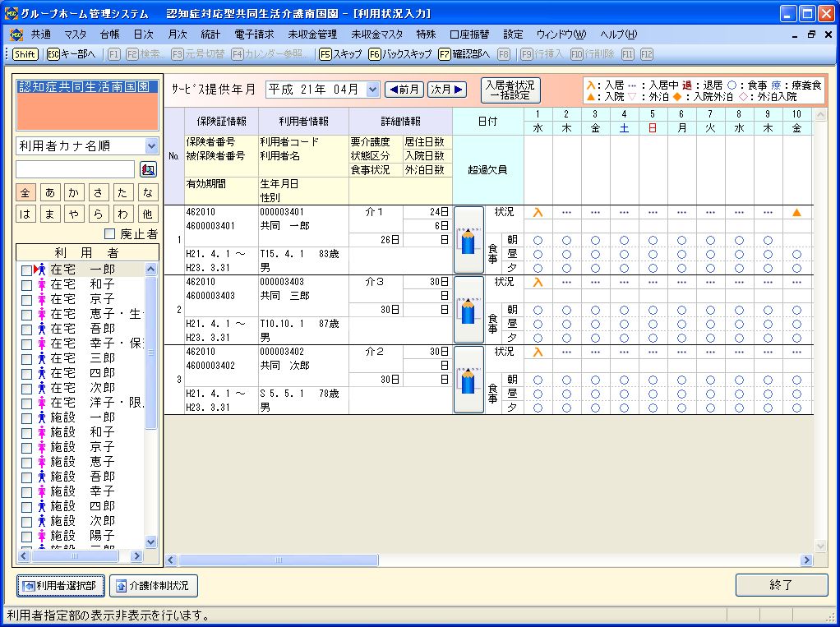Click the user name search input field
840x627 pixels.
pos(75,169)
